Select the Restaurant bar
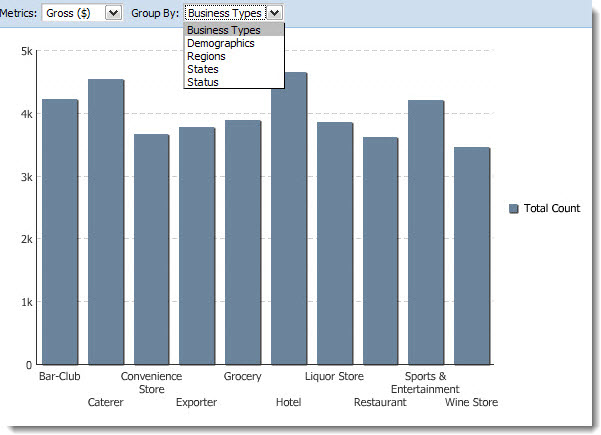 381,251
